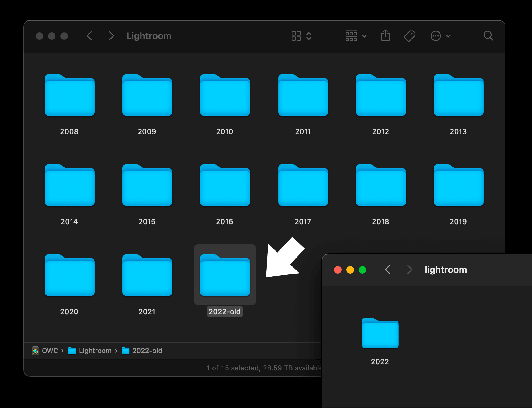
Task: Click the Tags icon in the toolbar
Action: [x=409, y=36]
